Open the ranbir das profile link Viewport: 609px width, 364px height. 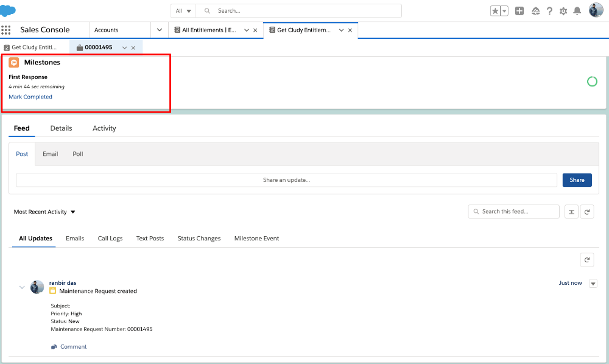(63, 283)
